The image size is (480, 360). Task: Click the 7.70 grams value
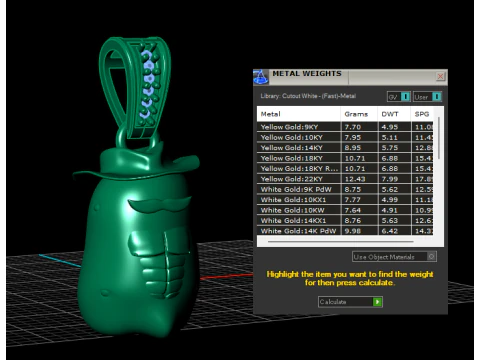[x=353, y=127]
